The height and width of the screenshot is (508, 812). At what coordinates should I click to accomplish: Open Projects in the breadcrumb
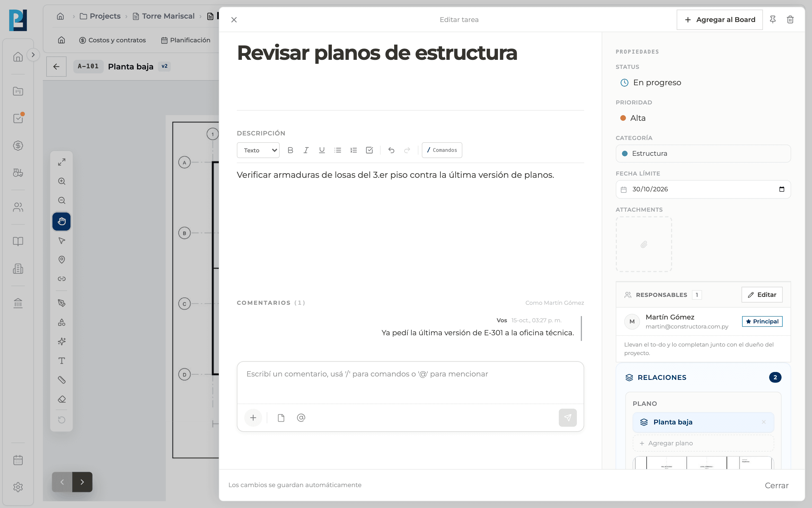pos(100,16)
